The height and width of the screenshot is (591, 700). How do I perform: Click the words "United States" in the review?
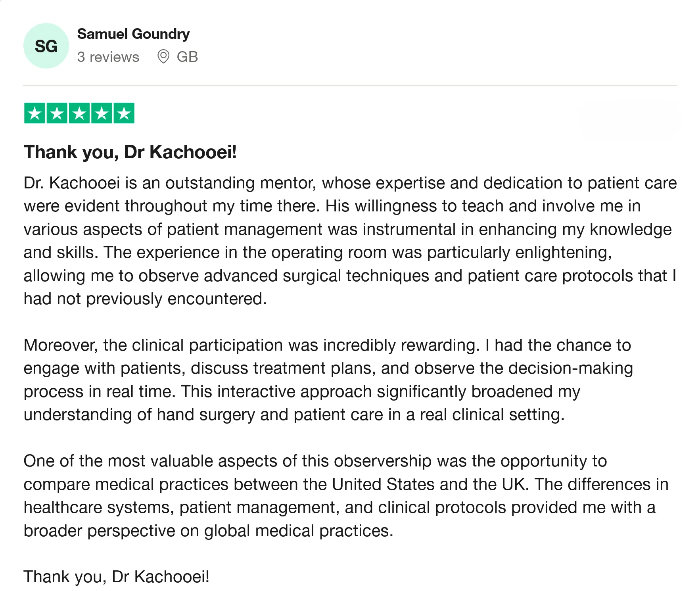[x=383, y=485]
